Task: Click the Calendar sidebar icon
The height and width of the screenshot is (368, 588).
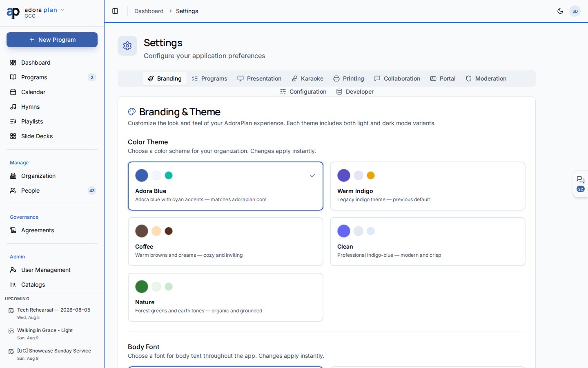Action: coord(13,92)
